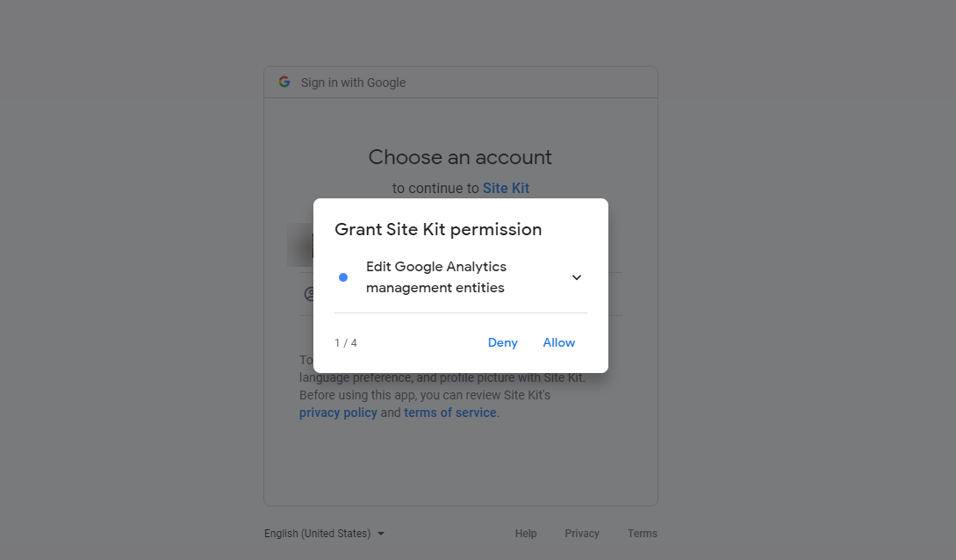956x560 pixels.
Task: Open Site Kit's terms of service link
Action: [x=450, y=413]
